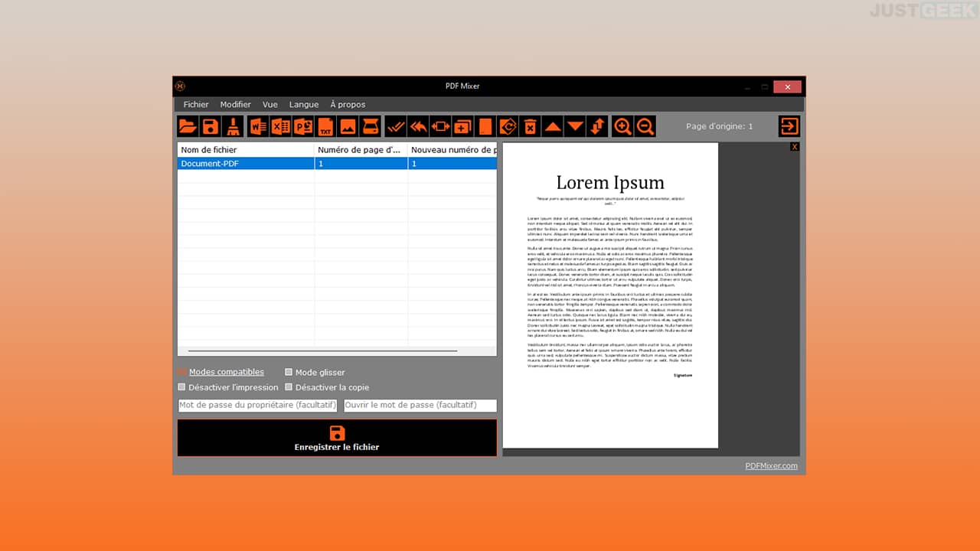Click the owner password input field
Image resolution: width=980 pixels, height=551 pixels.
click(x=257, y=405)
